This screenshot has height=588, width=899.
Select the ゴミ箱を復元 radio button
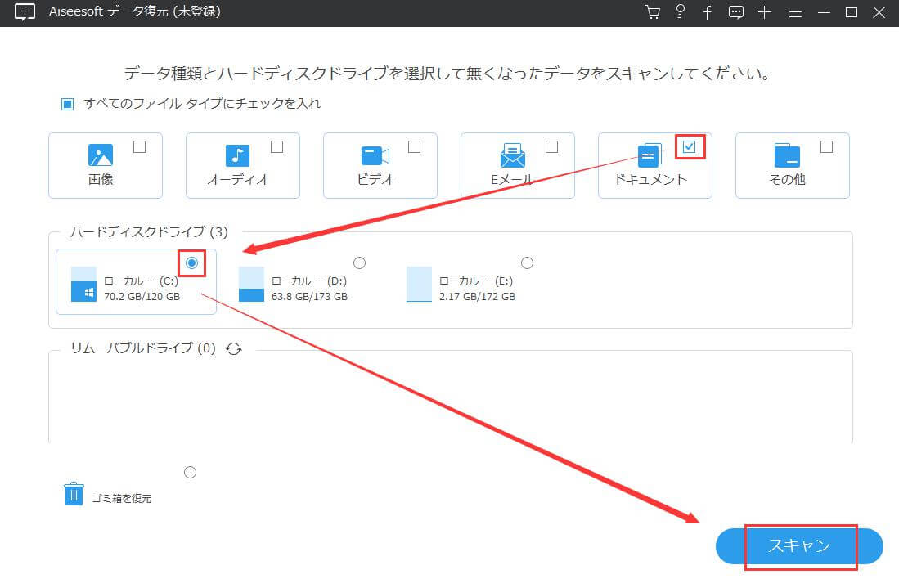(x=190, y=472)
